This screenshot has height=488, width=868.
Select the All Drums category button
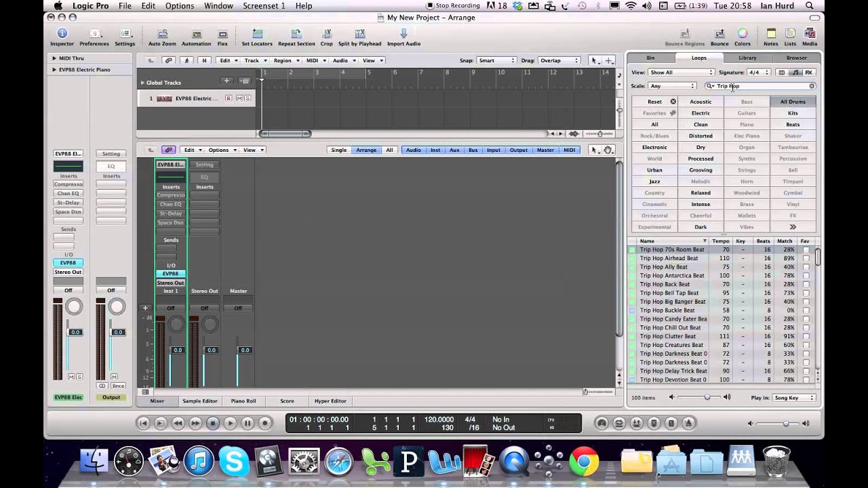point(793,102)
